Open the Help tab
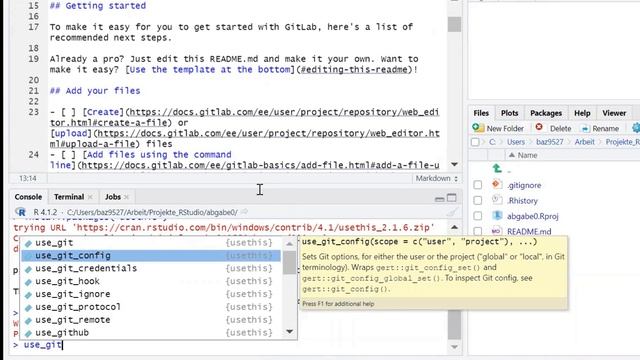The image size is (640, 360). (582, 113)
